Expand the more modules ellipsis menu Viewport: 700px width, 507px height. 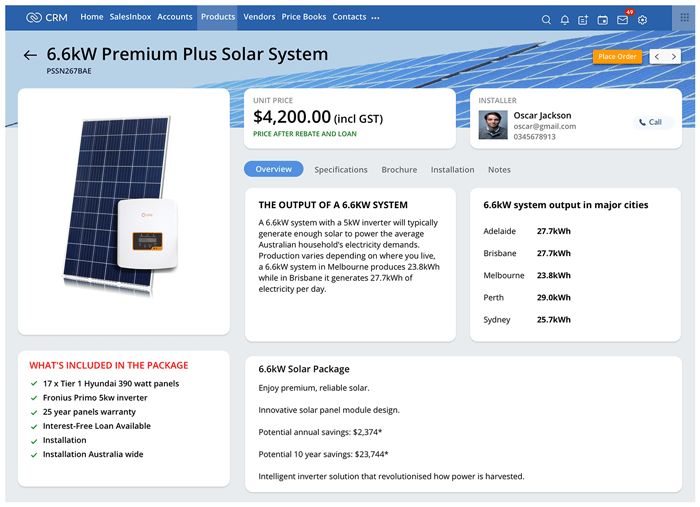pyautogui.click(x=375, y=18)
